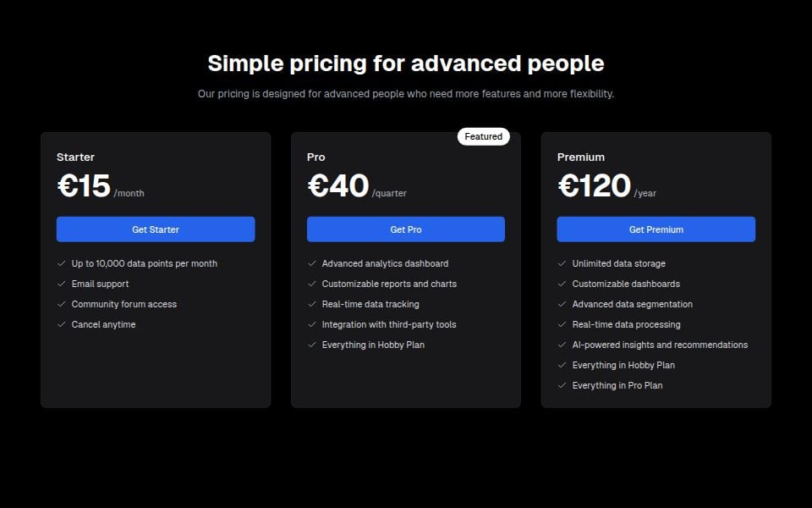Click the checkmark beside Unlimited data storage

(561, 263)
